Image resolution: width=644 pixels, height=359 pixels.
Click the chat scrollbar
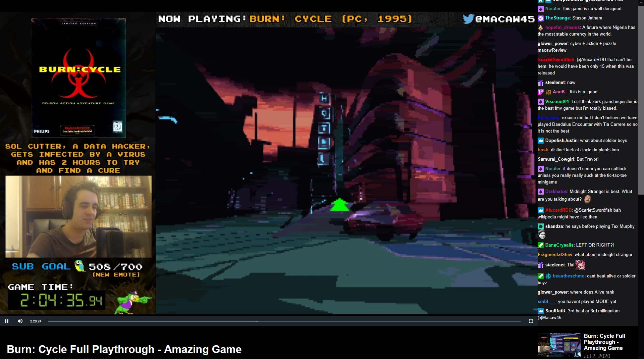coord(641,101)
